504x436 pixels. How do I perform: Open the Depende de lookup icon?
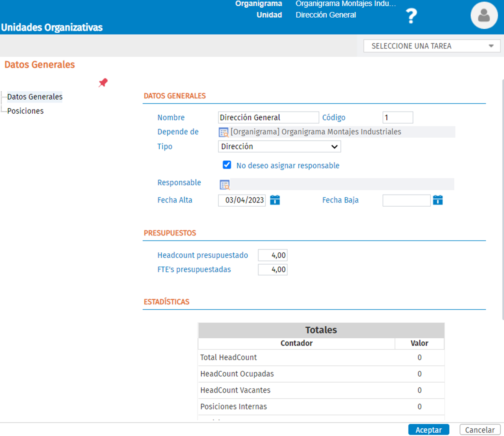pyautogui.click(x=224, y=132)
